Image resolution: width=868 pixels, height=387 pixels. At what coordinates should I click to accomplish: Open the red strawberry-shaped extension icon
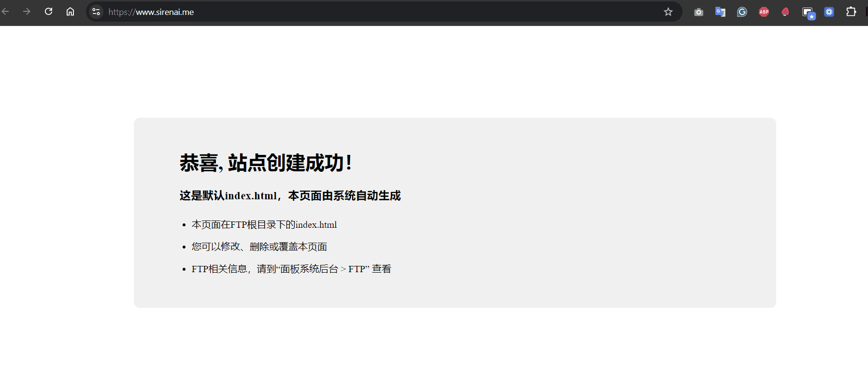click(785, 12)
